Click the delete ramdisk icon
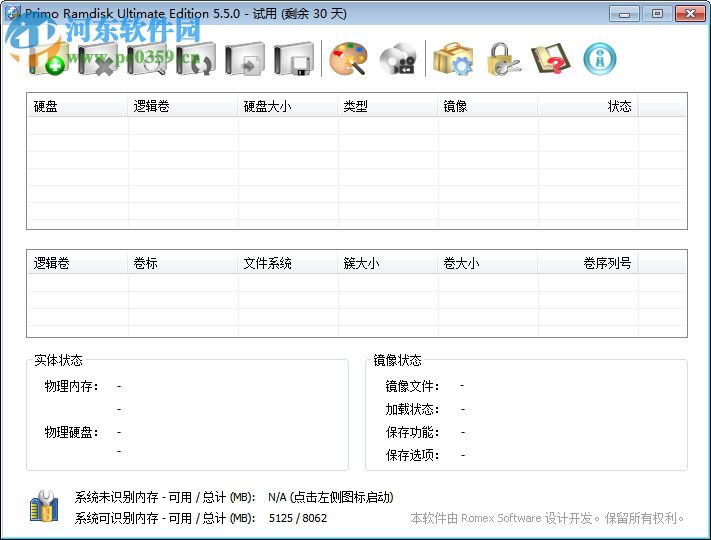711x540 pixels. pyautogui.click(x=97, y=58)
